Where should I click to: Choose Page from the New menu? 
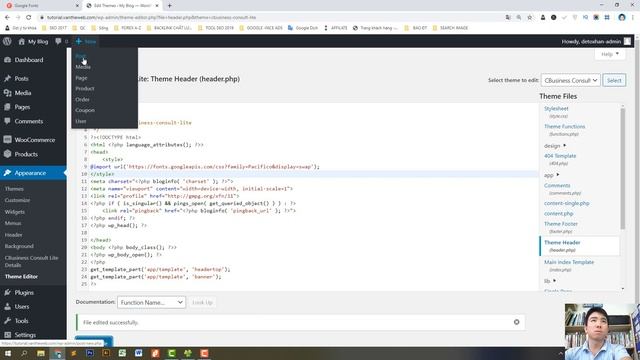(81, 78)
